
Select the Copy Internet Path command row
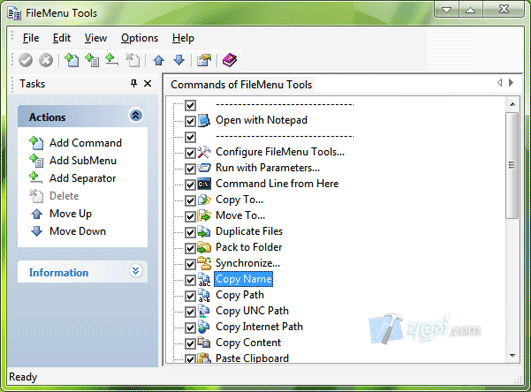tap(259, 327)
